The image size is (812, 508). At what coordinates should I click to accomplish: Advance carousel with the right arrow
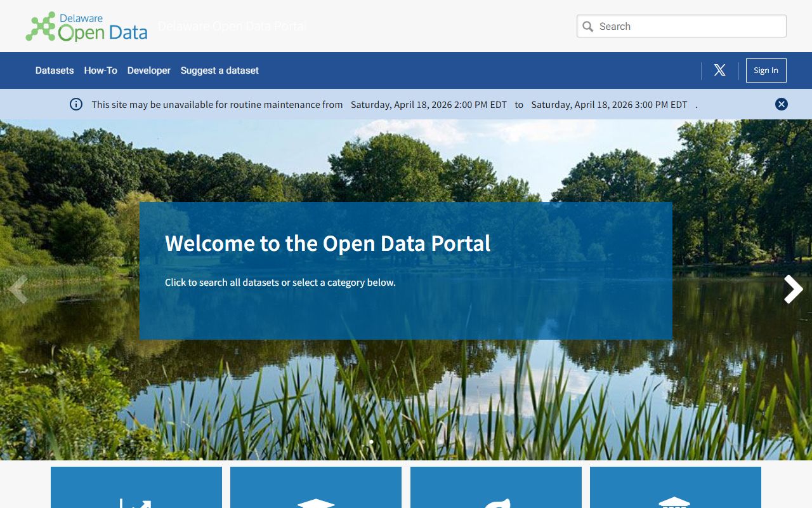coord(793,290)
